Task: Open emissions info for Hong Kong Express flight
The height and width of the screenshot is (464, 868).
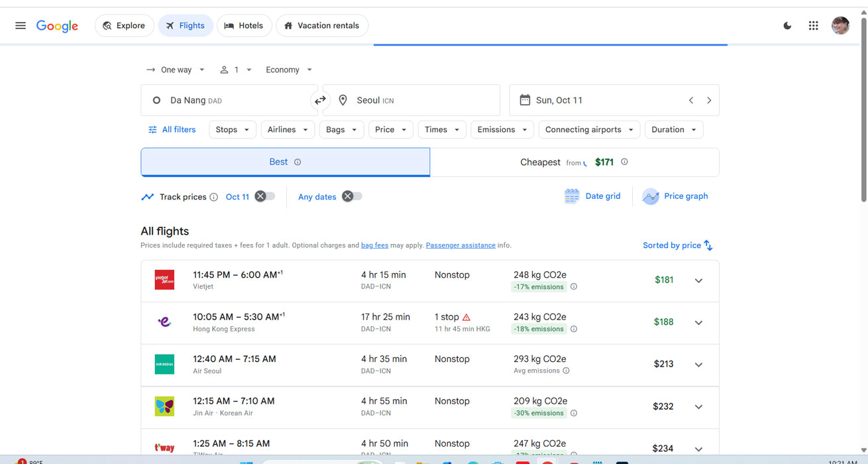Action: point(574,329)
